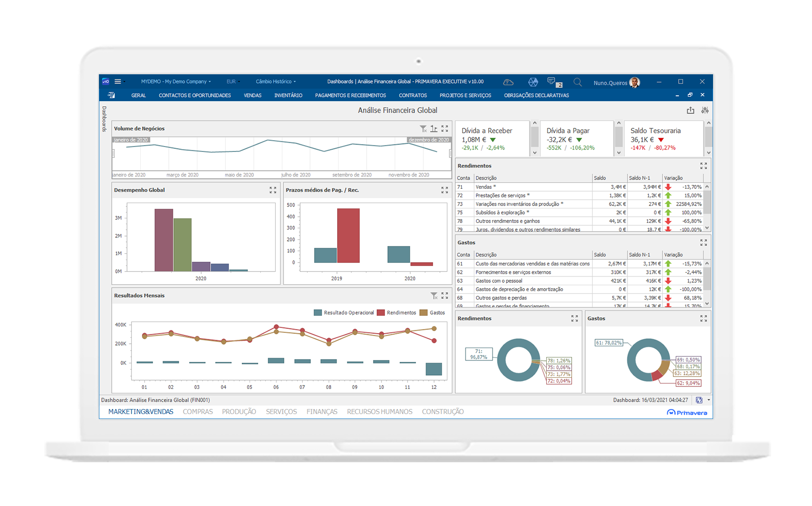Select the Dívida a Receber card
Screen dimensions: 812x506
493,139
